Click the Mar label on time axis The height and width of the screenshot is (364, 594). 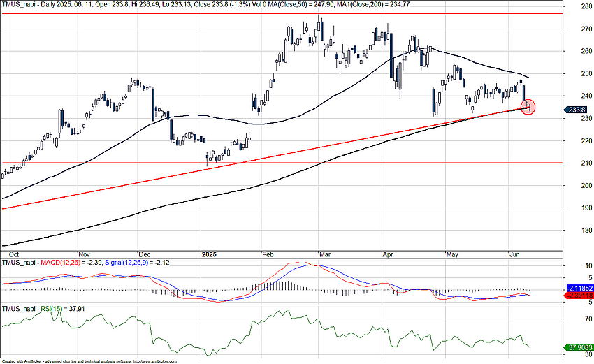coord(325,254)
